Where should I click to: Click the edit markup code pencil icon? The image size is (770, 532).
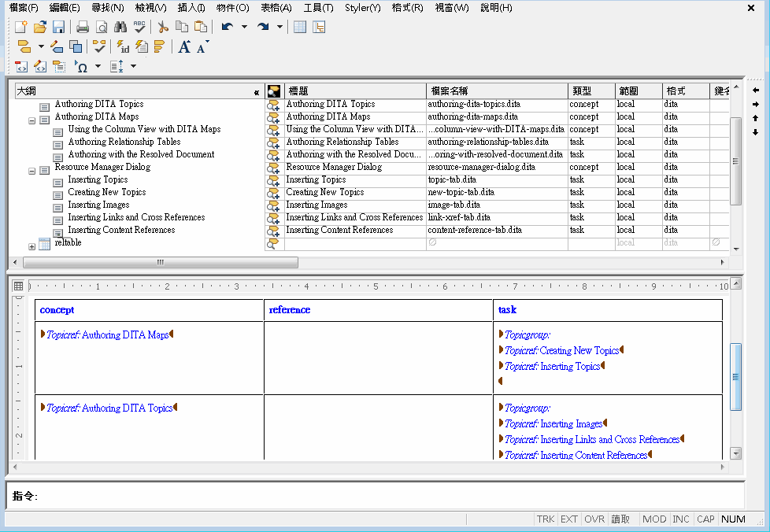40,67
